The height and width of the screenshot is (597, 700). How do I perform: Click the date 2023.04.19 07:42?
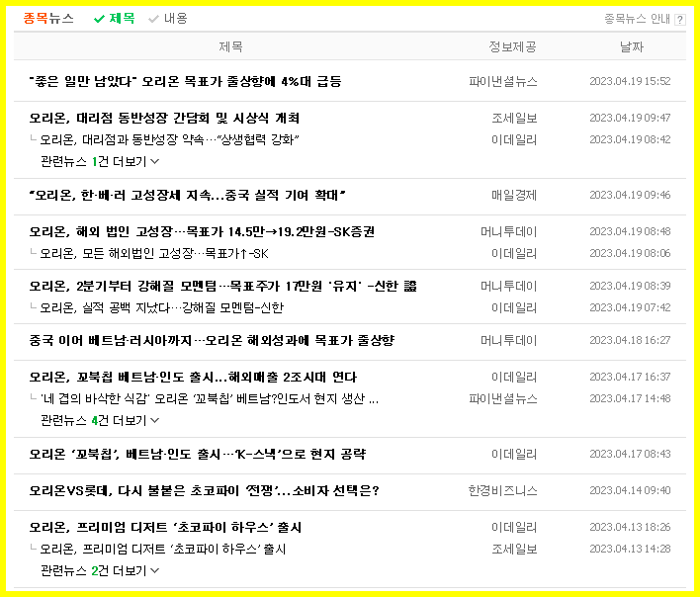[630, 307]
